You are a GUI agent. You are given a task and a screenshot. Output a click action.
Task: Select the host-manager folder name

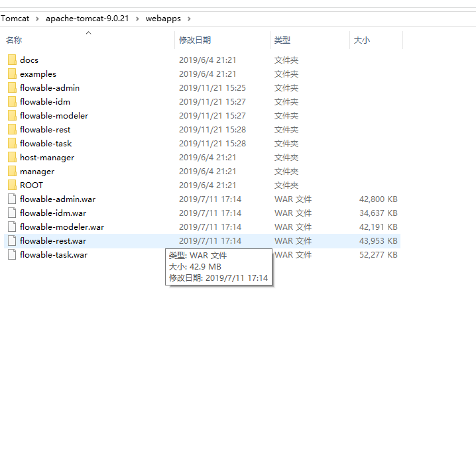(47, 158)
